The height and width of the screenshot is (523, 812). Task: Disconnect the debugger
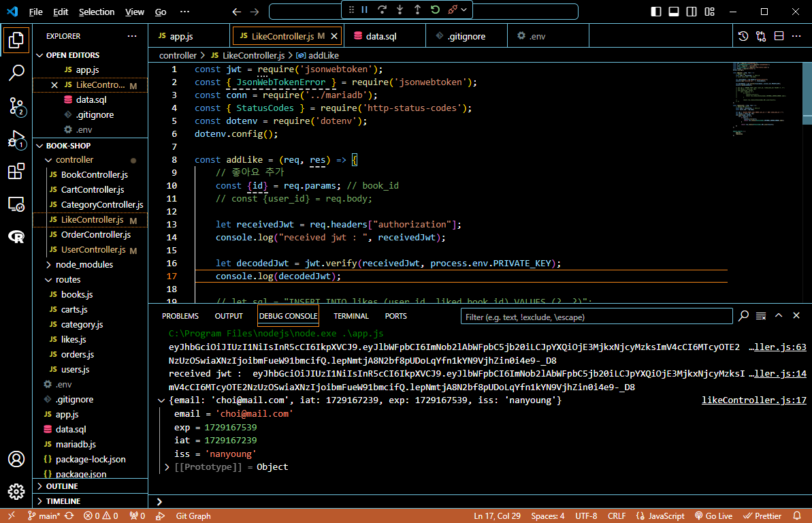(453, 10)
